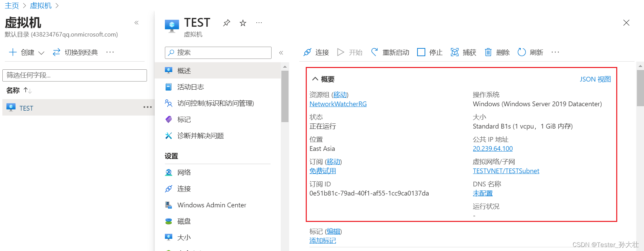Click 移动 link next to 订阅
644x251 pixels.
334,162
